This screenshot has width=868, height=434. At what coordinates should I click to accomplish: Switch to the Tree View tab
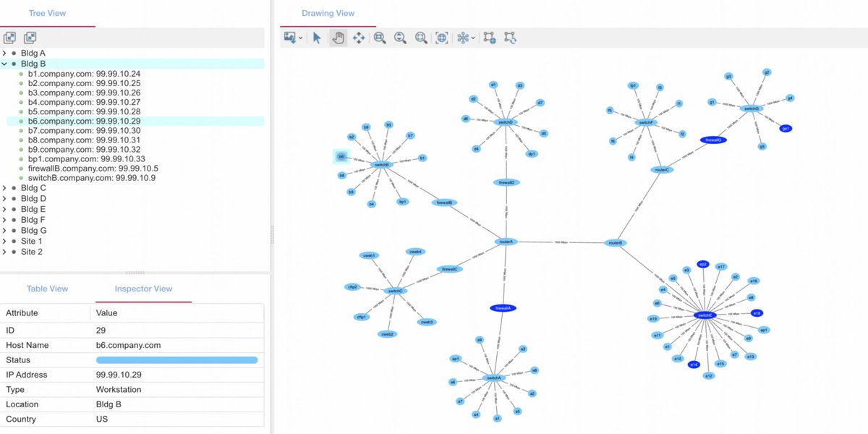point(48,13)
